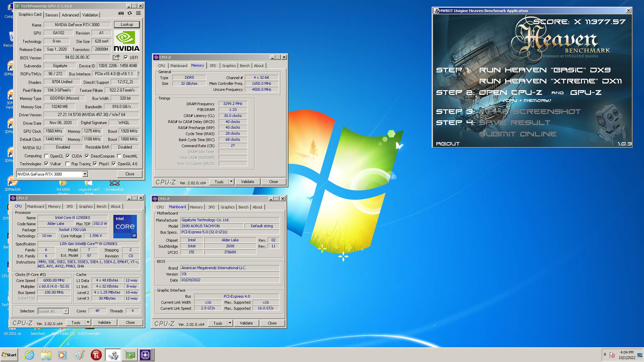
Task: Open the hd 6850 drivers desktop folder
Action: (x=63, y=188)
